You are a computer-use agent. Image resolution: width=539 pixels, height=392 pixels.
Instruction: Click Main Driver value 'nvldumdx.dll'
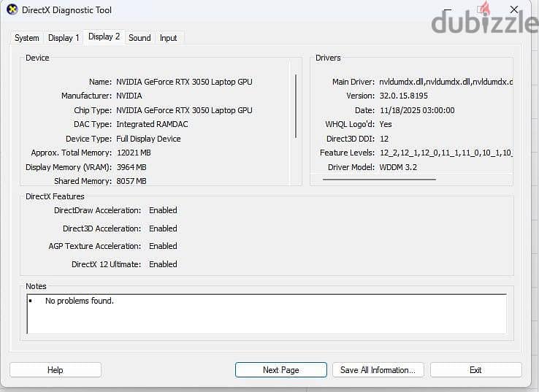446,82
